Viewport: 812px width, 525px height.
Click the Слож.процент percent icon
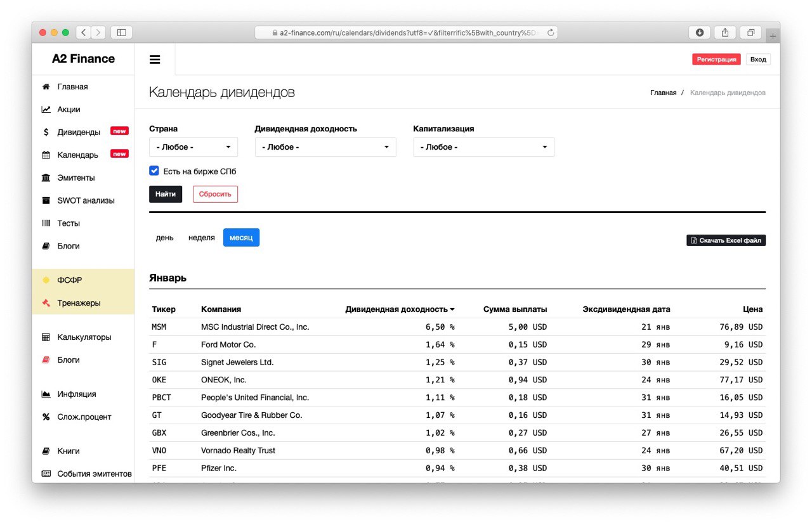[x=46, y=417]
